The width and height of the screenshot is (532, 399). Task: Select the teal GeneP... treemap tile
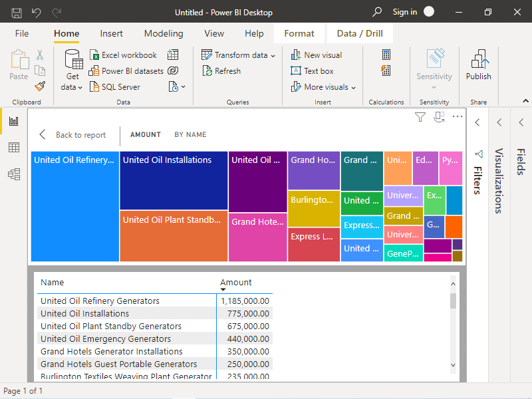404,253
